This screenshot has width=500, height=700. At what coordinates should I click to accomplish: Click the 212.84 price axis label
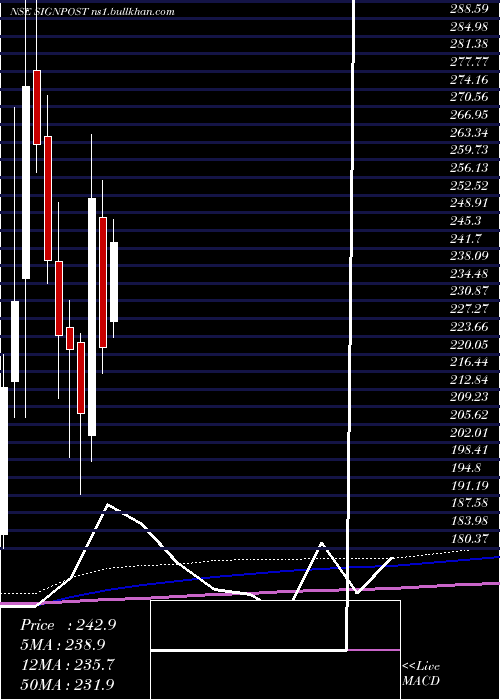(x=469, y=379)
